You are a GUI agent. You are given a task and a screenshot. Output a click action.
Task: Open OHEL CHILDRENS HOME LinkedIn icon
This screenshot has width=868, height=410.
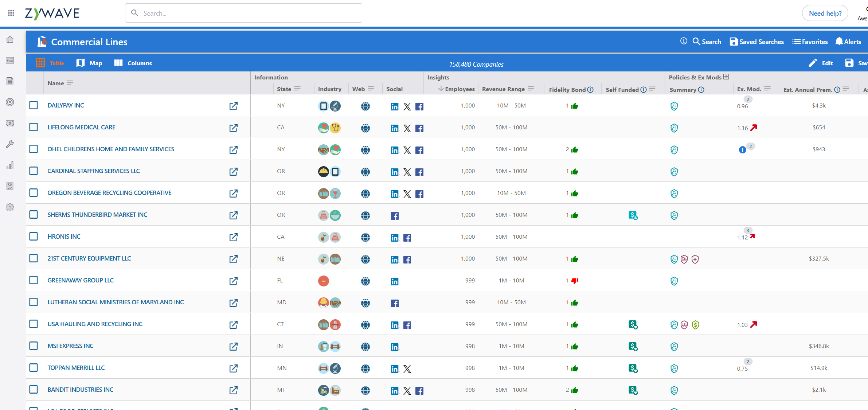tap(394, 150)
